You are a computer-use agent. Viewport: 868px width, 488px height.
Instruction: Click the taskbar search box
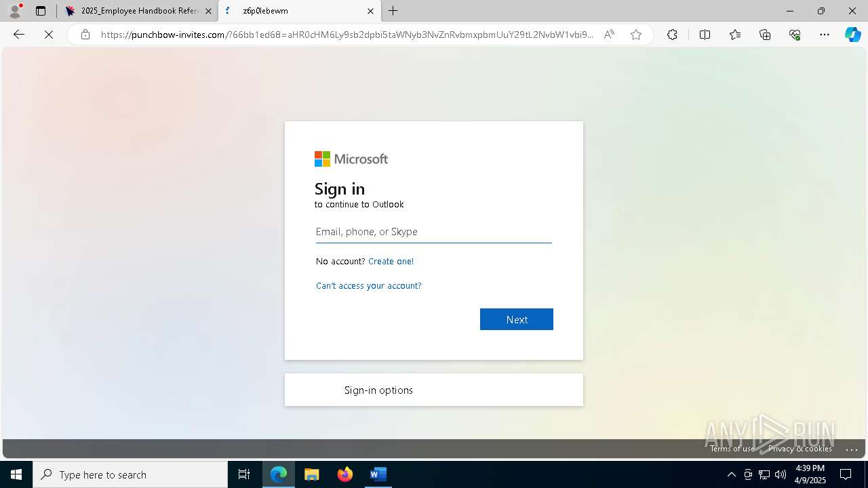coord(130,474)
